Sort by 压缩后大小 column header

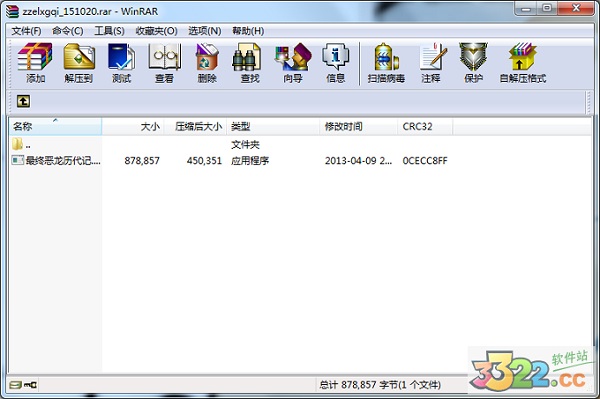pos(196,127)
